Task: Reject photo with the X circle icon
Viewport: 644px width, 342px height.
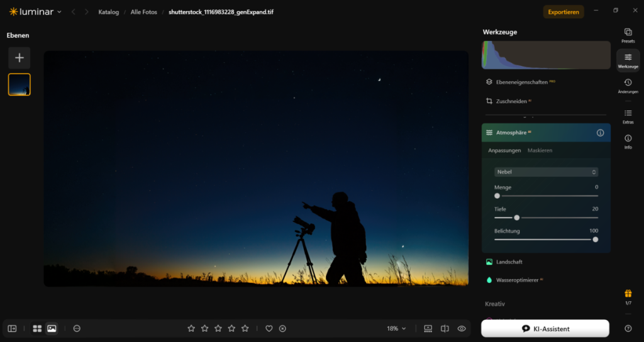Action: (x=282, y=328)
